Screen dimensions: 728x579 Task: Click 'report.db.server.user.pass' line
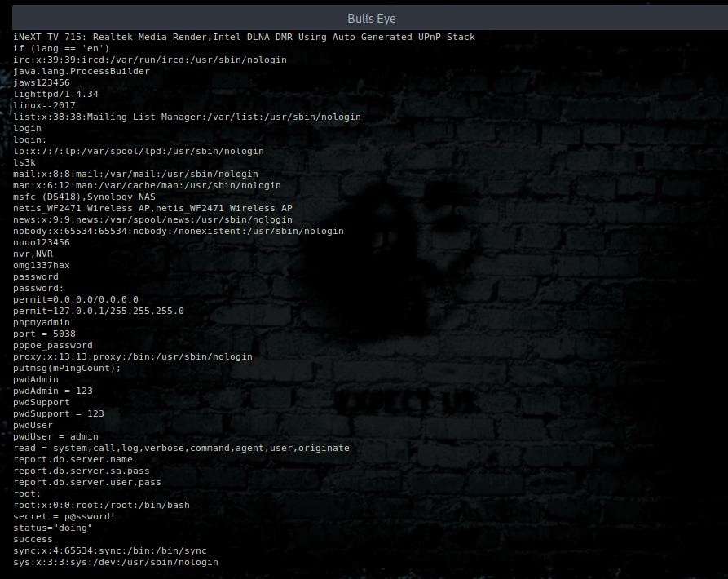tap(86, 483)
